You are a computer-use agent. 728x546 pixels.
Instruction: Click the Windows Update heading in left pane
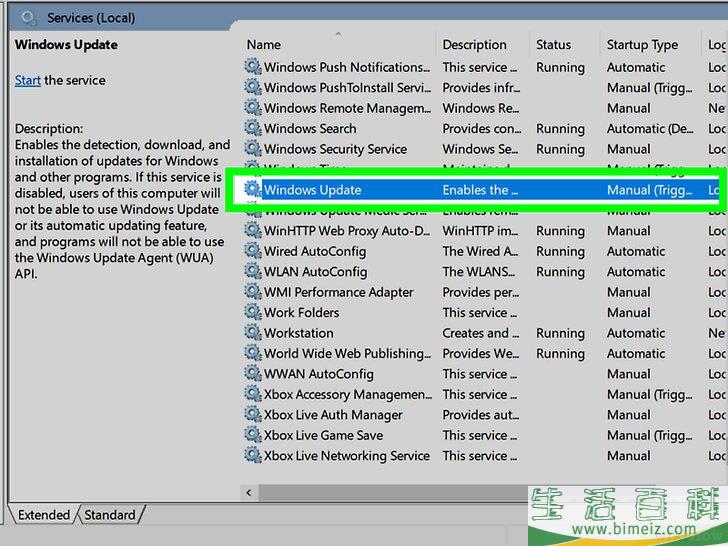[66, 45]
